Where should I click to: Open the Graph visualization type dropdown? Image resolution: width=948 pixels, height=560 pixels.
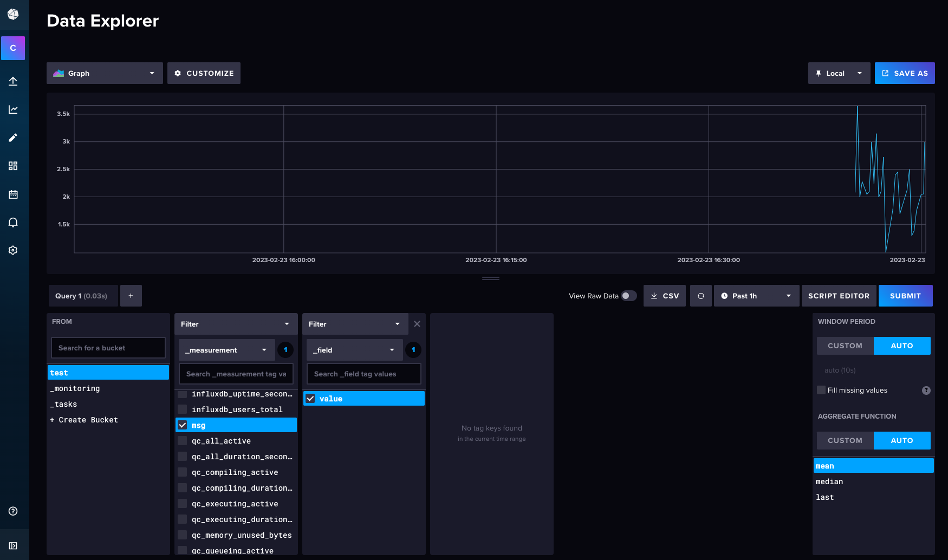tap(104, 73)
